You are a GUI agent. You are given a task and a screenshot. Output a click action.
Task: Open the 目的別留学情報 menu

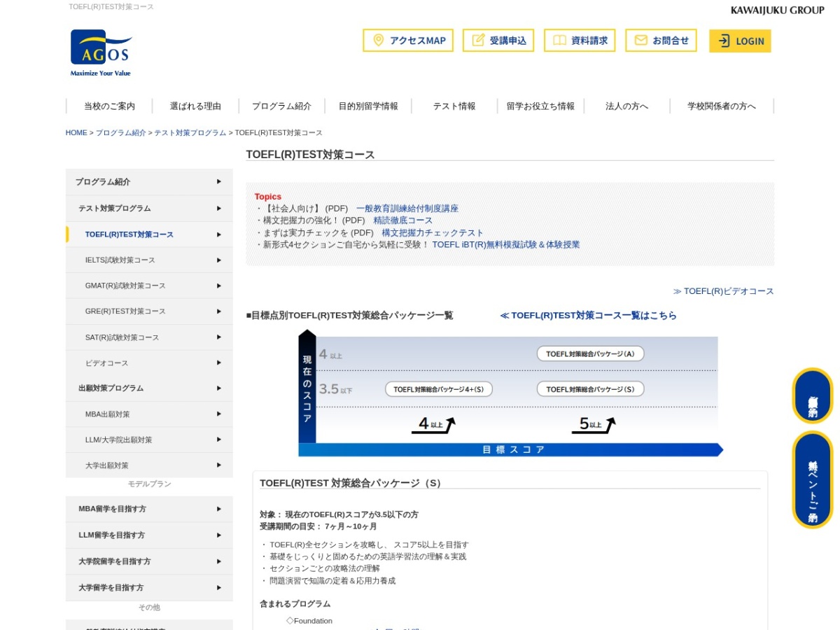[368, 106]
